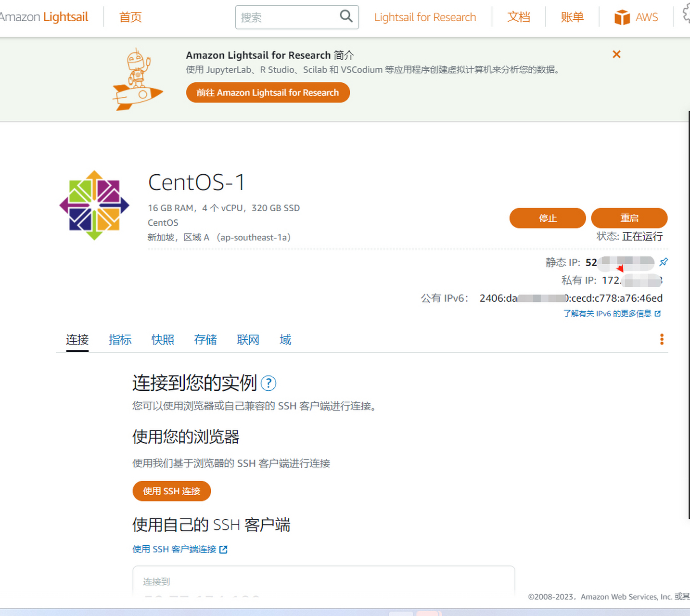
Task: Switch to the 域 tab
Action: (285, 340)
